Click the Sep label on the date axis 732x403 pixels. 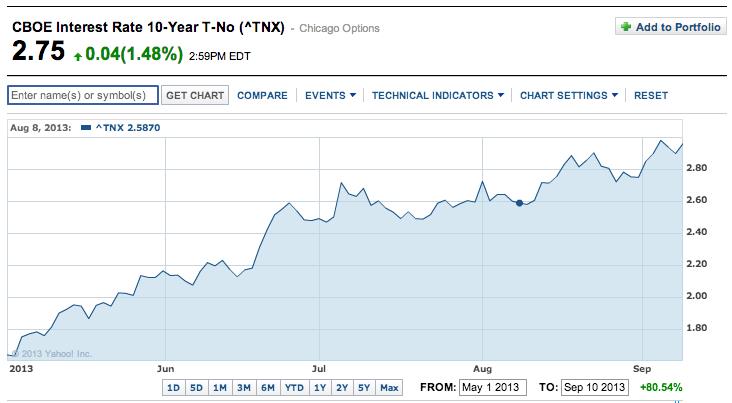click(642, 368)
